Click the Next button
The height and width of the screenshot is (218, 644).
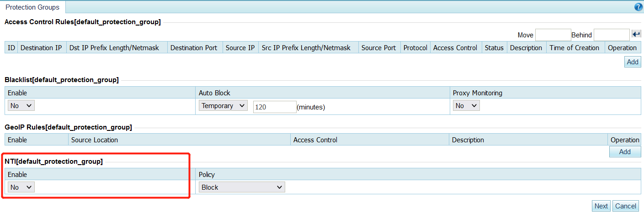coord(601,206)
